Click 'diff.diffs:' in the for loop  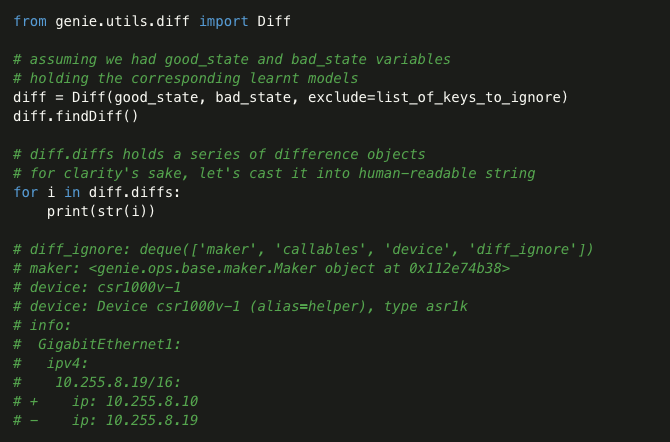click(135, 192)
